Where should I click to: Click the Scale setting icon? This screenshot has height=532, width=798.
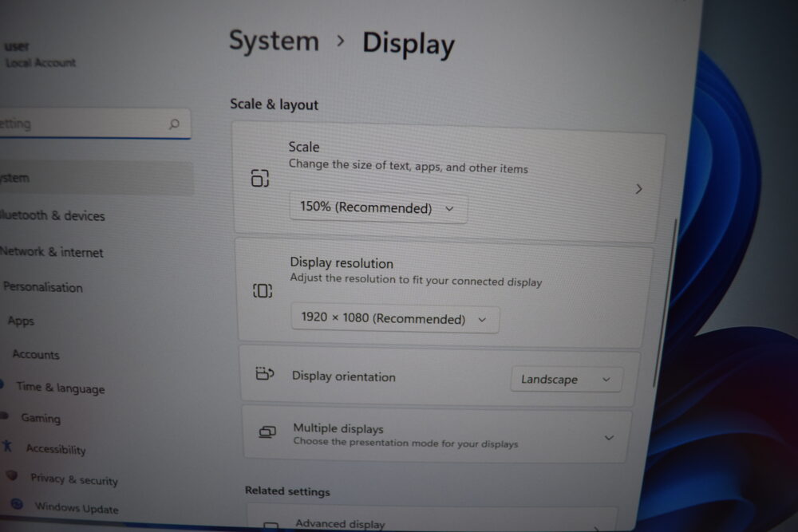point(260,178)
